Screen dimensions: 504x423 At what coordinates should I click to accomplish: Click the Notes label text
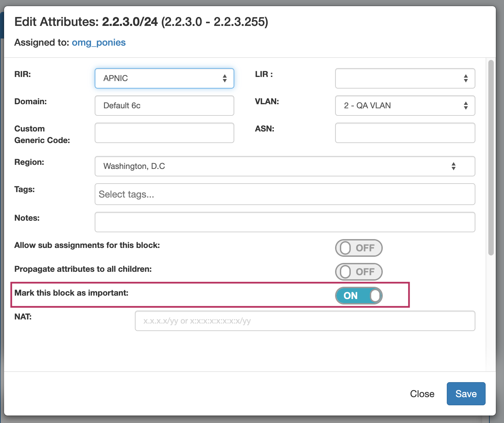point(27,218)
